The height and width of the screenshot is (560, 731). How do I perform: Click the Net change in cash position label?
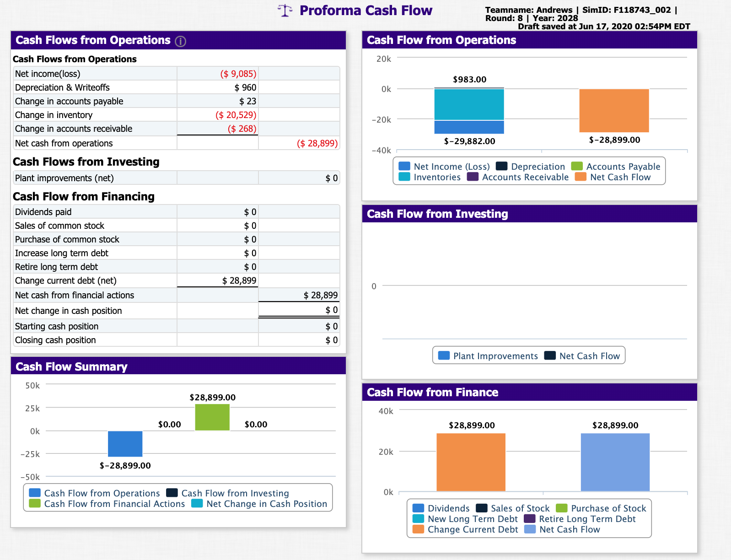coord(69,311)
